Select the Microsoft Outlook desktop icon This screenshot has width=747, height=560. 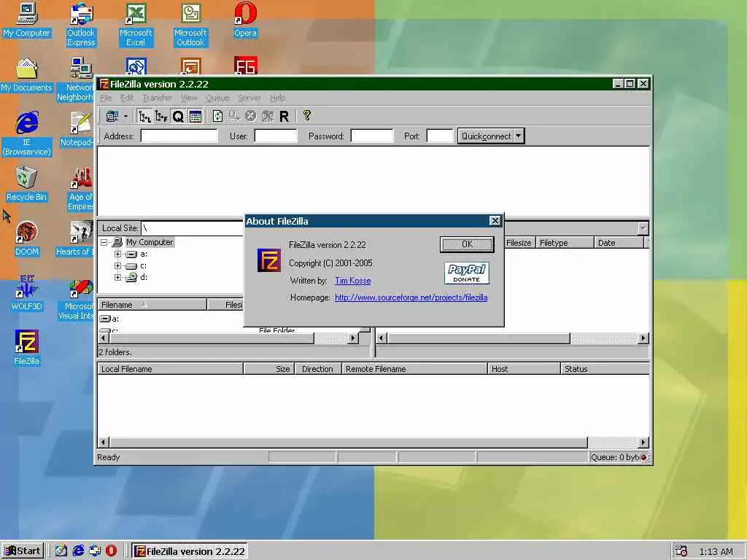pos(190,25)
